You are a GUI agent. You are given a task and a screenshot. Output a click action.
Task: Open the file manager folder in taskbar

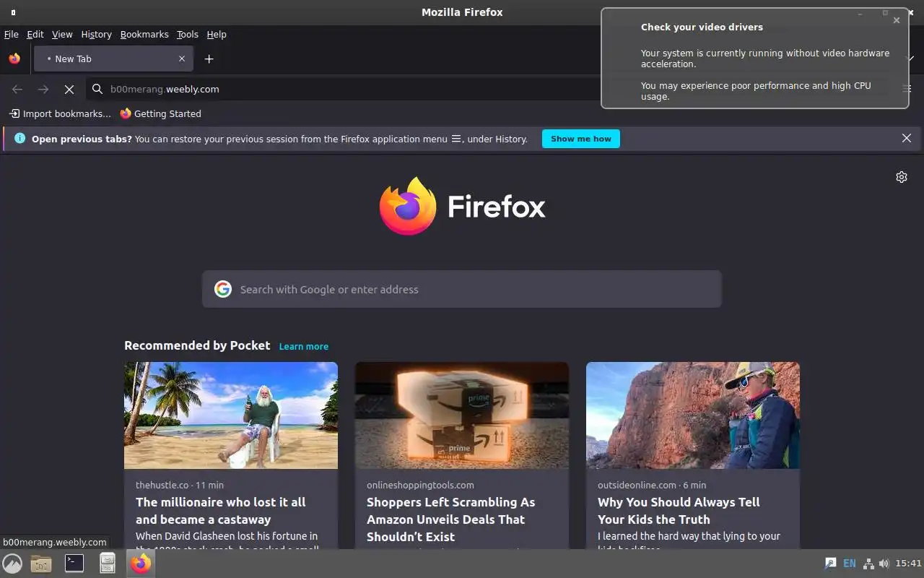pyautogui.click(x=41, y=564)
